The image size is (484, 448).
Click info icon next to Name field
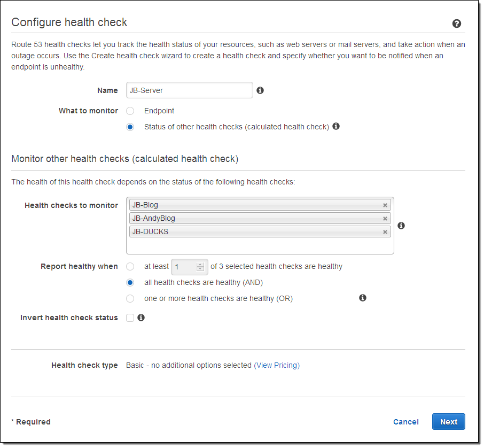[x=260, y=90]
